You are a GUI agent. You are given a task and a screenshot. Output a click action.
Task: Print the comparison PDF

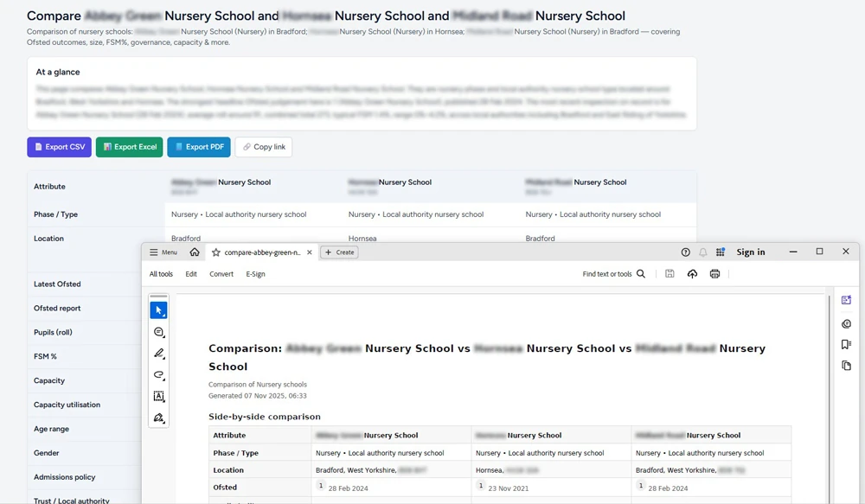(714, 273)
